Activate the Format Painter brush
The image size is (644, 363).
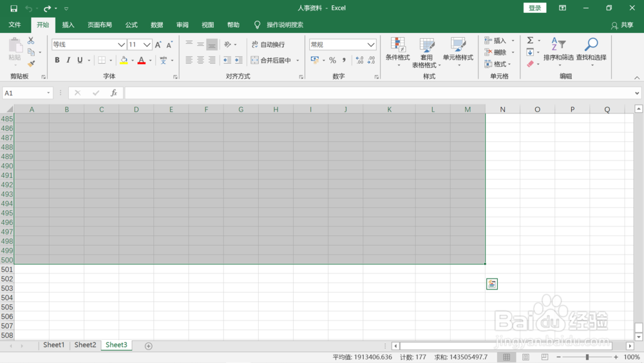coord(31,64)
